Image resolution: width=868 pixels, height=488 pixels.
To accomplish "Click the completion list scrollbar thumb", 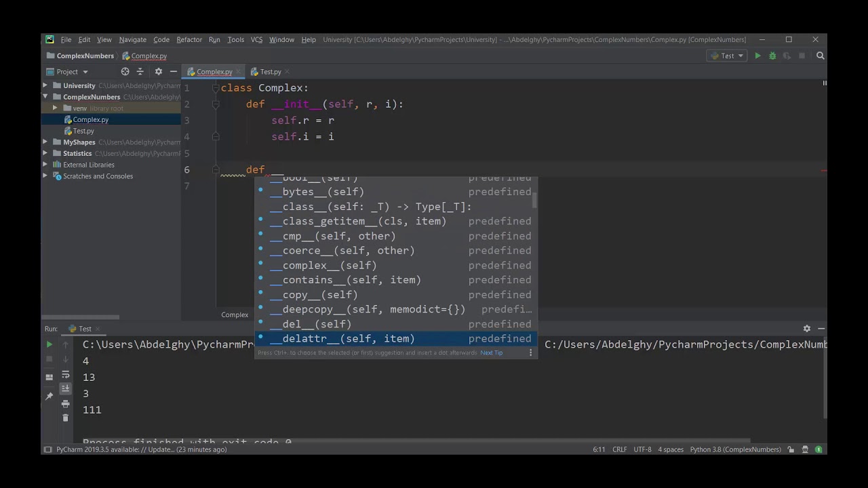I will (535, 199).
